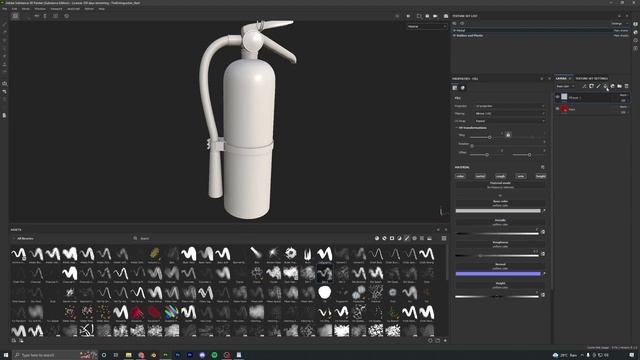Open Iray render mode camera icon
This screenshot has width=640, height=360.
pos(446,16)
